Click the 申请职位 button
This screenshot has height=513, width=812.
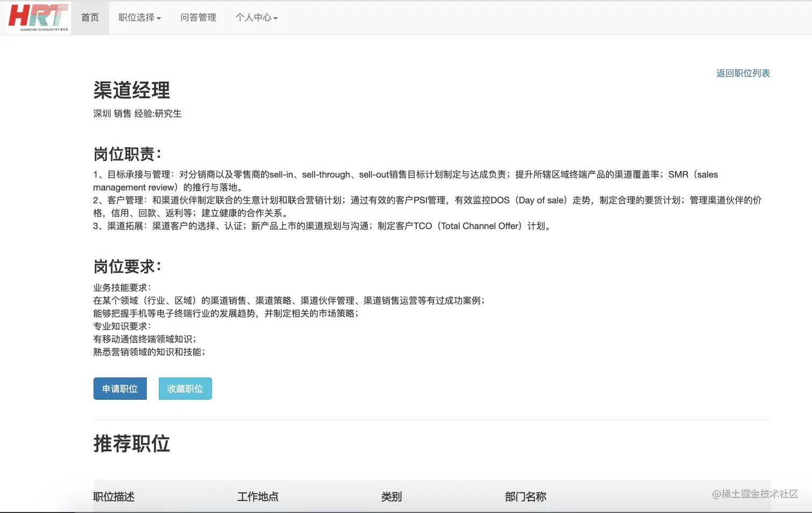120,389
